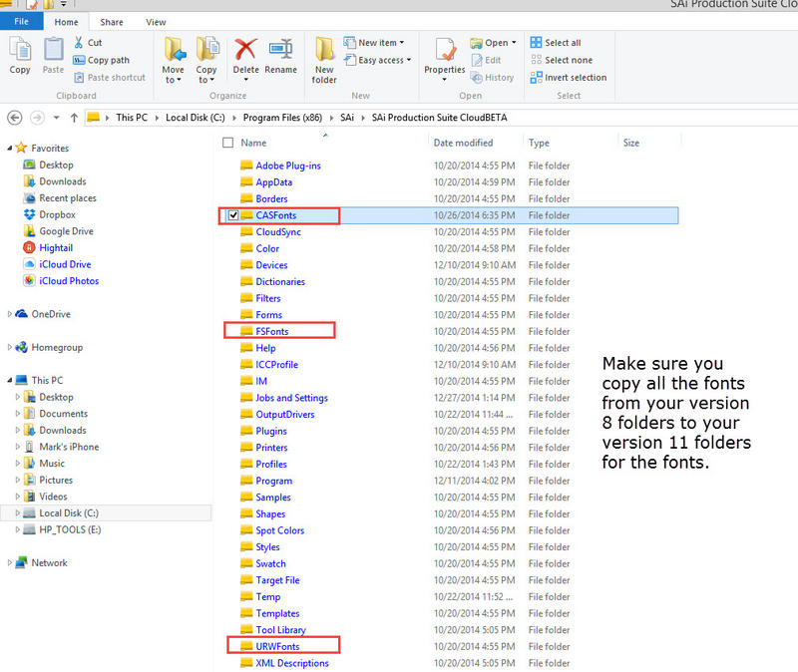Go up one level with Up arrow
Viewport: 798px width, 672px height.
coord(74,118)
